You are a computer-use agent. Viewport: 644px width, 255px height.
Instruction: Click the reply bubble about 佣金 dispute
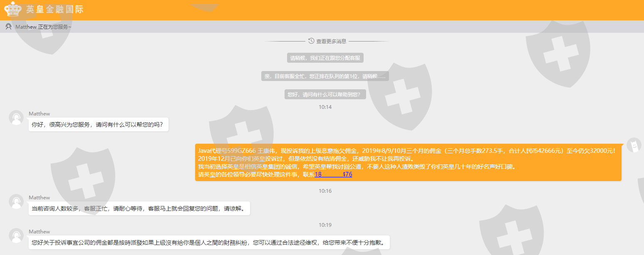[x=209, y=242]
